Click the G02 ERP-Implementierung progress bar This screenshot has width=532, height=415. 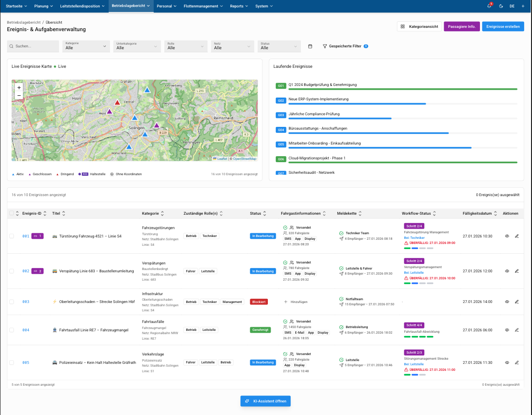[403, 104]
